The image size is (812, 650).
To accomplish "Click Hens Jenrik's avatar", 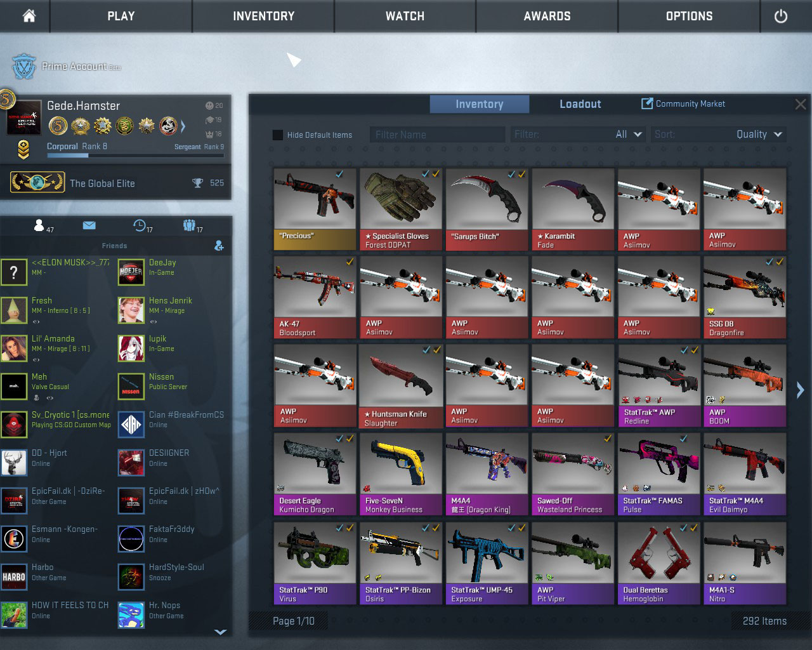I will pyautogui.click(x=131, y=310).
